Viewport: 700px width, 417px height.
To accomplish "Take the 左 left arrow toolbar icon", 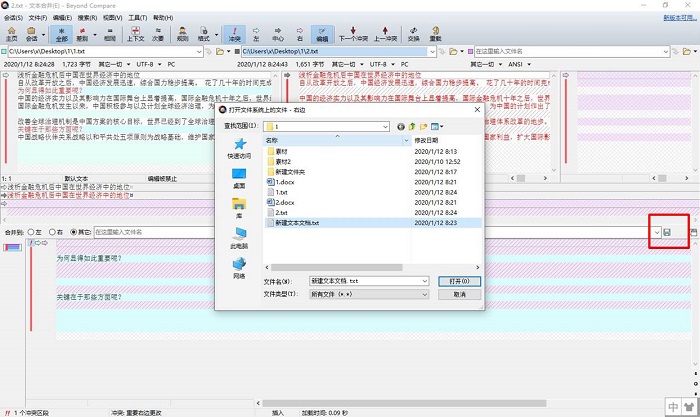I will click(256, 34).
